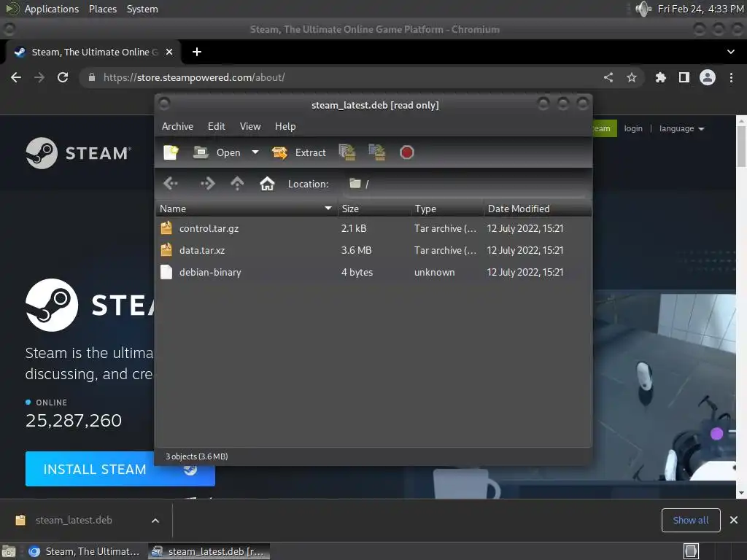Open the Archive menu
Viewport: 747px width, 560px height.
[177, 126]
